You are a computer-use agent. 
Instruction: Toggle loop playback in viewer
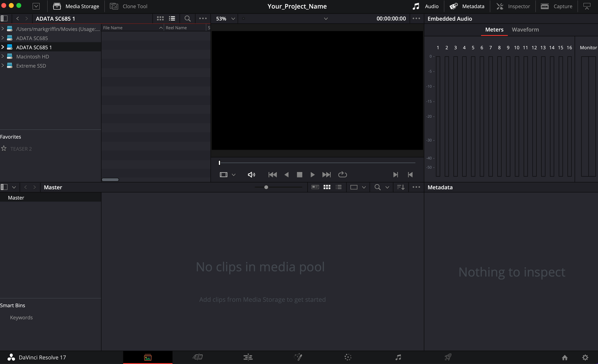(342, 175)
